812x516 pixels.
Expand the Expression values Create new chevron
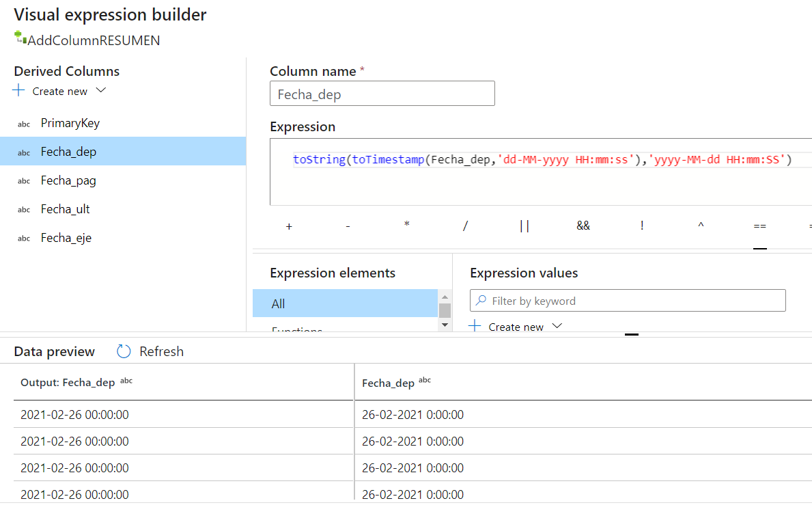point(557,326)
